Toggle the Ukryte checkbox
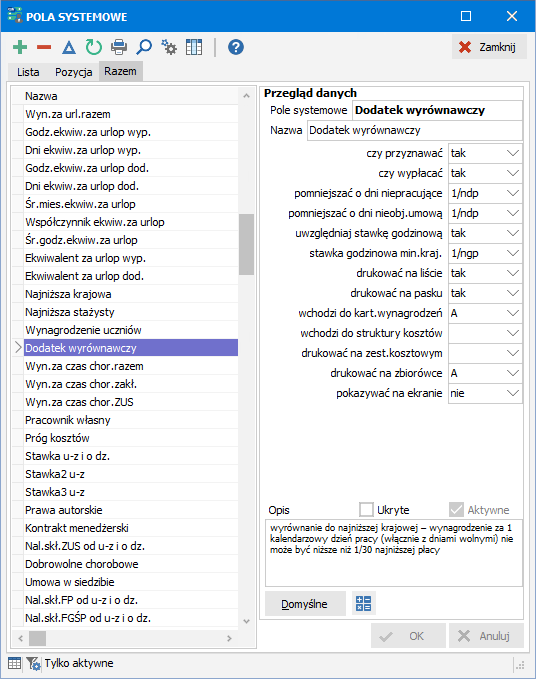 tap(366, 510)
